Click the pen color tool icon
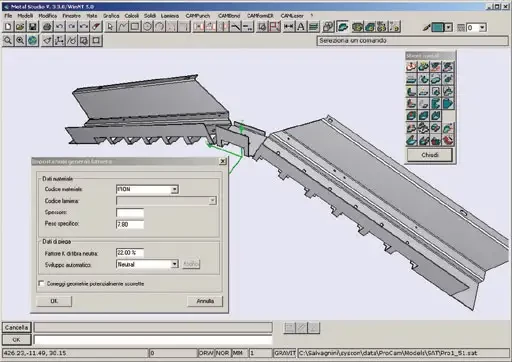Screen dimensions: 512x362 tap(426, 28)
